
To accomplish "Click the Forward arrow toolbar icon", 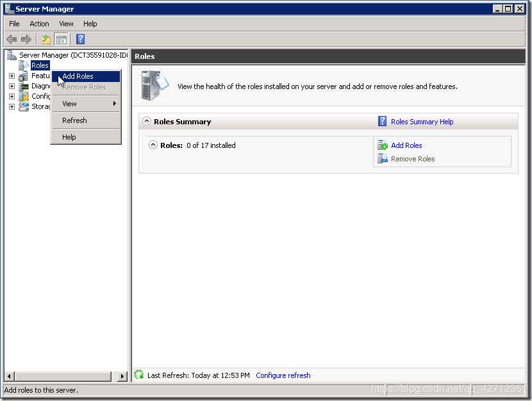I will point(26,39).
